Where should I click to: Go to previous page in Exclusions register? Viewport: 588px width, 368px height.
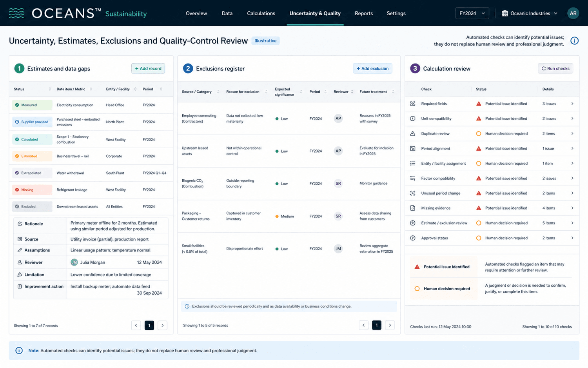pos(363,325)
